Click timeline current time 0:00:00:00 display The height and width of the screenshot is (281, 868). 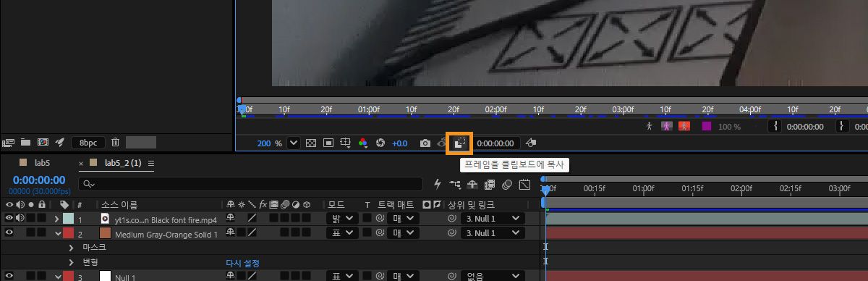(x=39, y=180)
